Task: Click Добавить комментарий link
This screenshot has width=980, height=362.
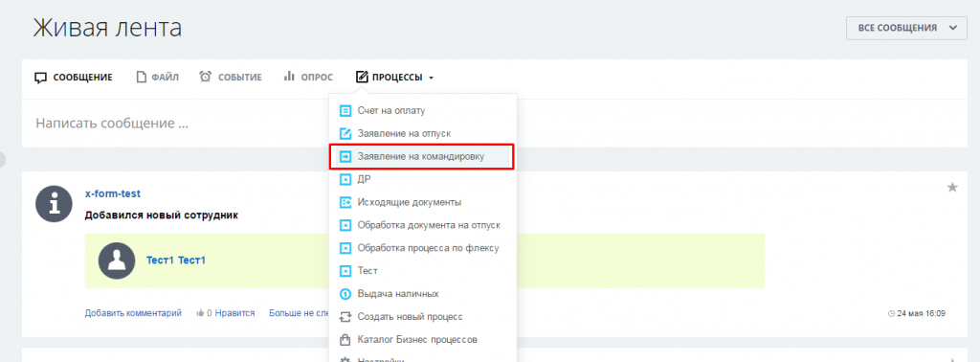Action: [133, 313]
